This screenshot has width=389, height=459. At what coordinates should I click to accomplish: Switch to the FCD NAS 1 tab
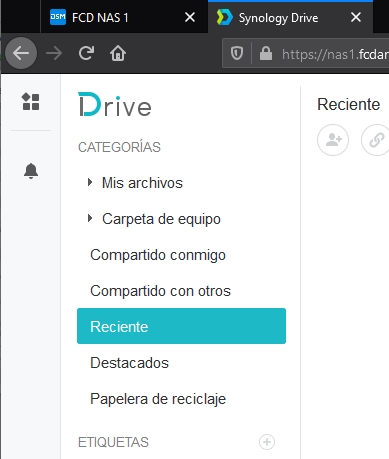coord(124,17)
